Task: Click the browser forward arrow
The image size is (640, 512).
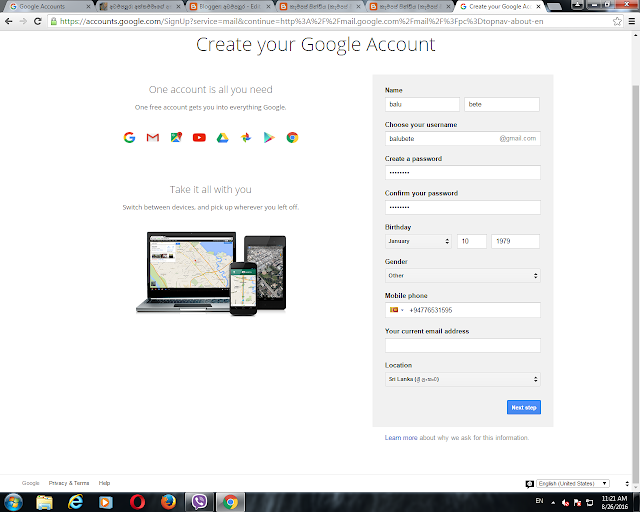Action: (23, 21)
